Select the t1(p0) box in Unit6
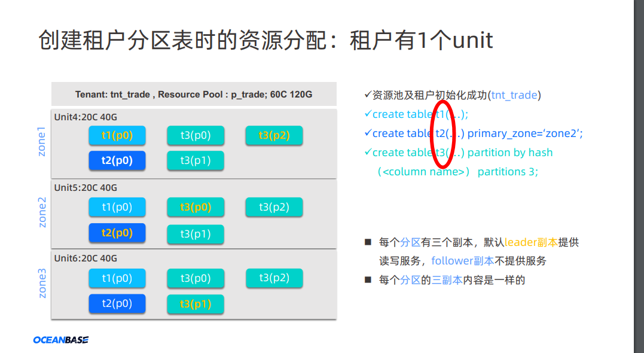The width and height of the screenshot is (644, 353). (x=117, y=278)
